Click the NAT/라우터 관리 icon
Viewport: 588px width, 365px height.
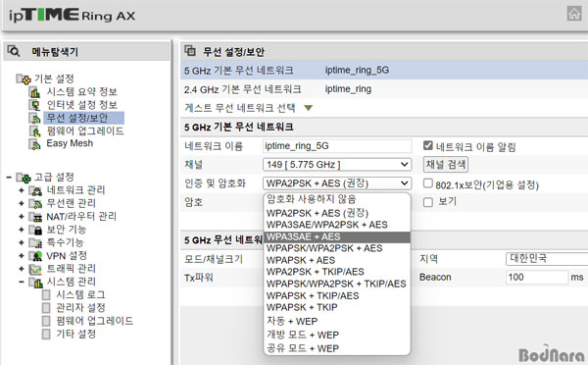(x=35, y=217)
